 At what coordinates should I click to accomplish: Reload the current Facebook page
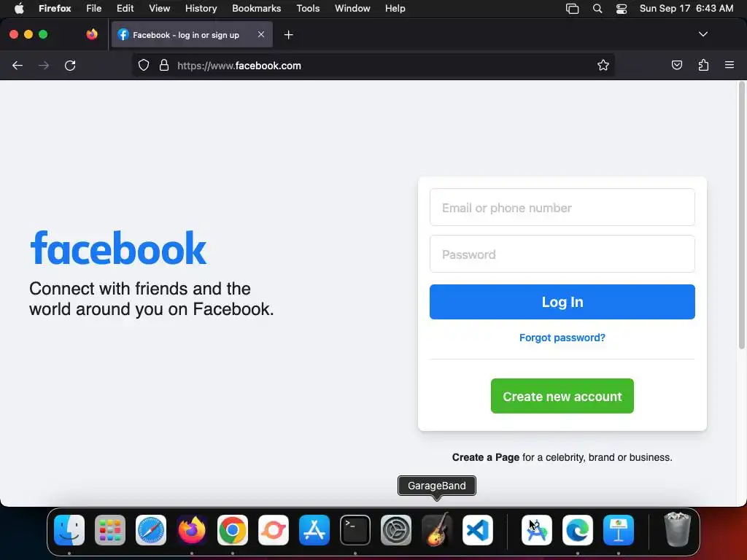point(70,65)
